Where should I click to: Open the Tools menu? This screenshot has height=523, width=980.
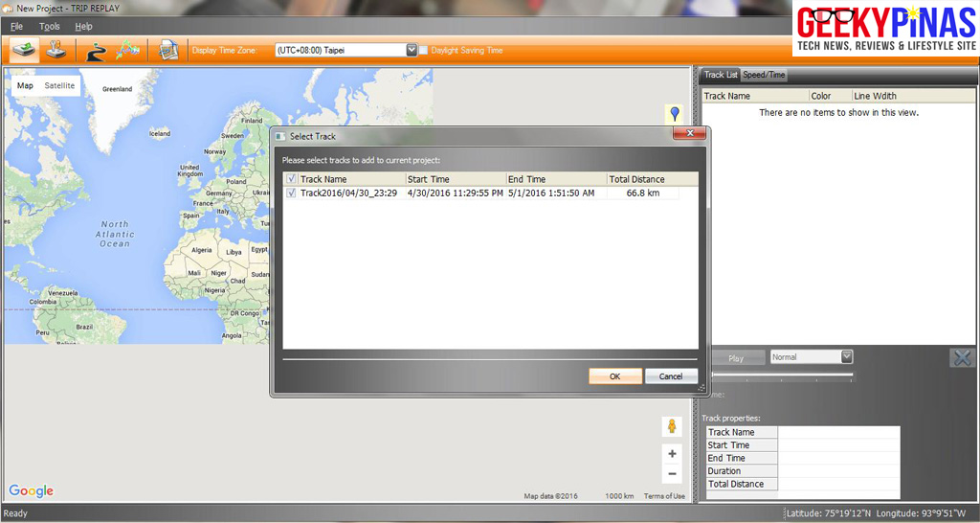pyautogui.click(x=50, y=26)
